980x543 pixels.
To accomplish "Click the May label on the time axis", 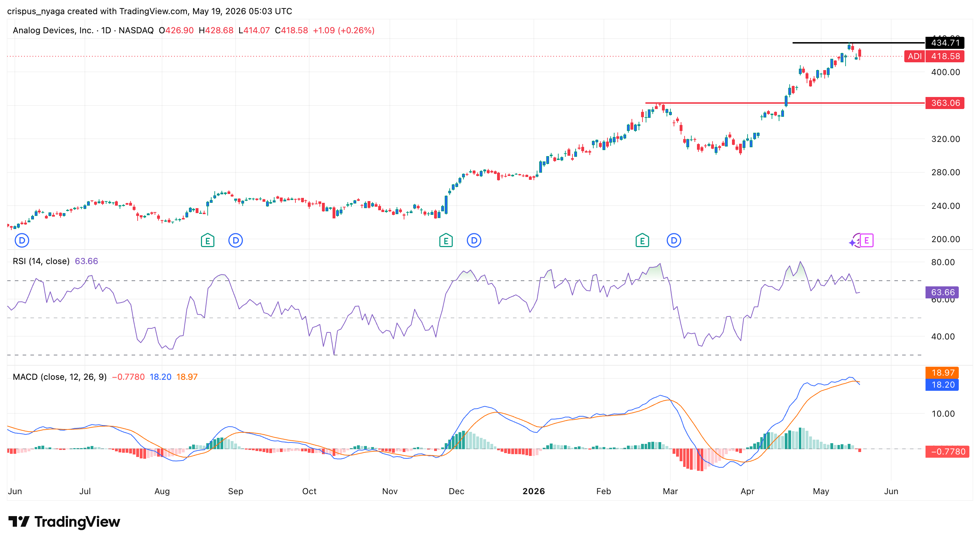I will point(821,491).
